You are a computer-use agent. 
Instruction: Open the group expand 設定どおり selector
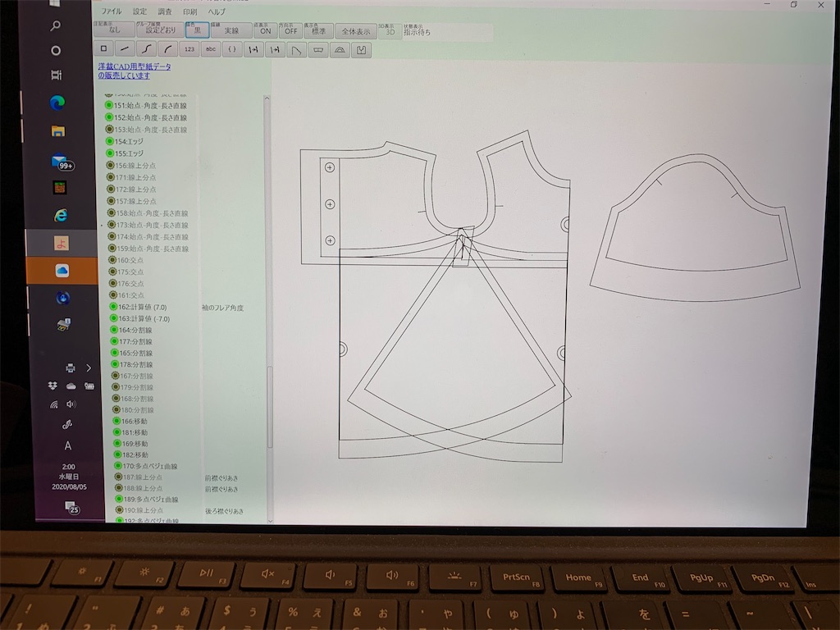(160, 30)
